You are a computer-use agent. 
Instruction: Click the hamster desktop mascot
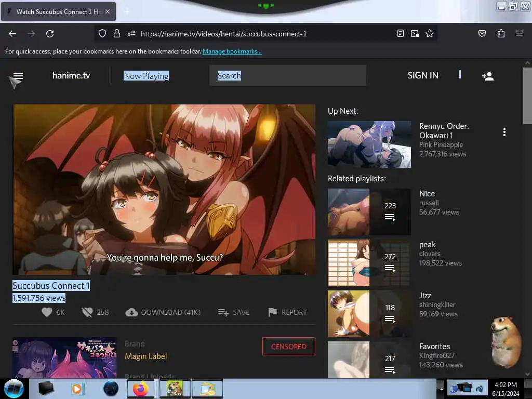pyautogui.click(x=506, y=342)
